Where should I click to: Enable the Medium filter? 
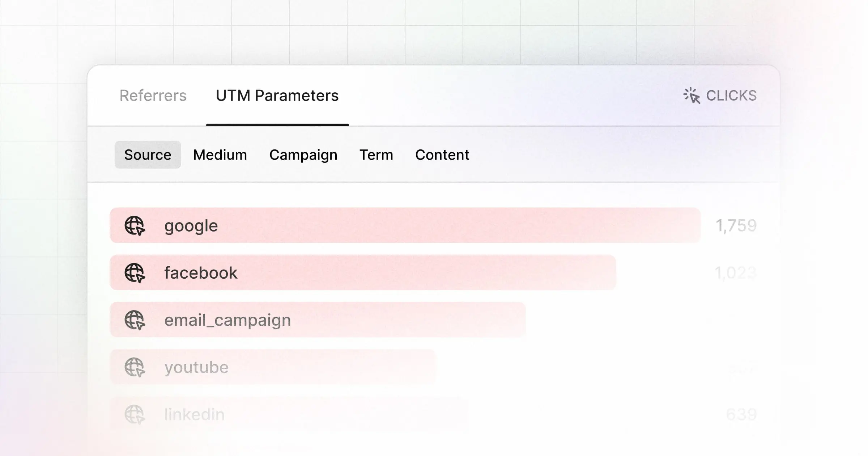pyautogui.click(x=220, y=155)
